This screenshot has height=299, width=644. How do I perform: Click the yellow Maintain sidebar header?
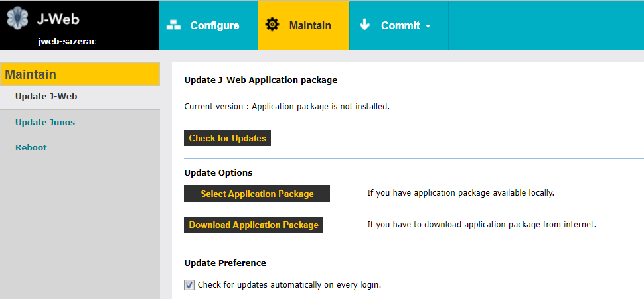pyautogui.click(x=80, y=74)
